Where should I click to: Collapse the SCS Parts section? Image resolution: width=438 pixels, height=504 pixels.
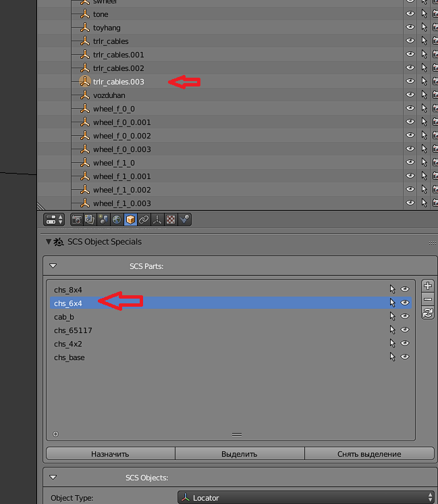[x=53, y=266]
